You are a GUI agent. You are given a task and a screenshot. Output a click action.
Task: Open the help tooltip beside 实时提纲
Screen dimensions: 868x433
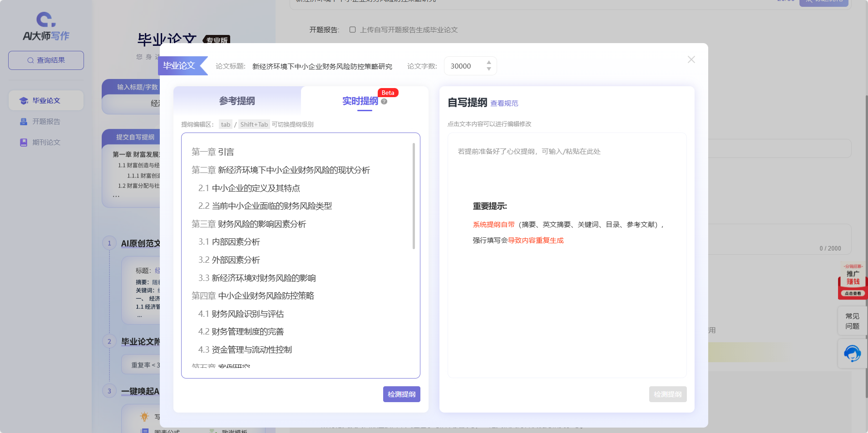pyautogui.click(x=385, y=102)
